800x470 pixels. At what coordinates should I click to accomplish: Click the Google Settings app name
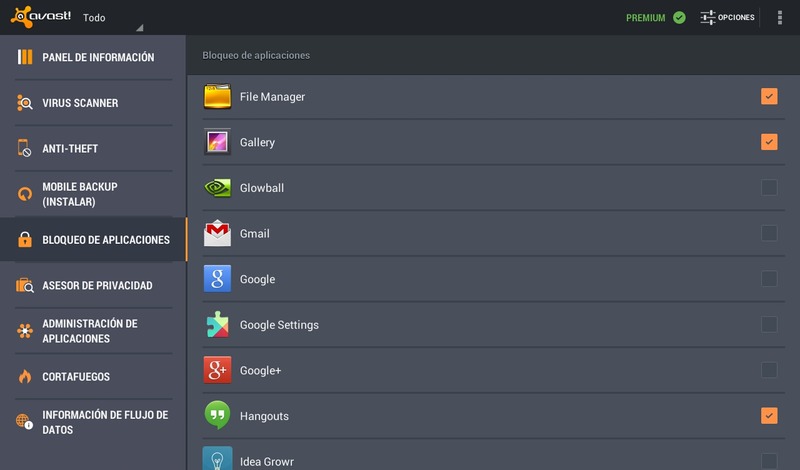click(x=279, y=325)
